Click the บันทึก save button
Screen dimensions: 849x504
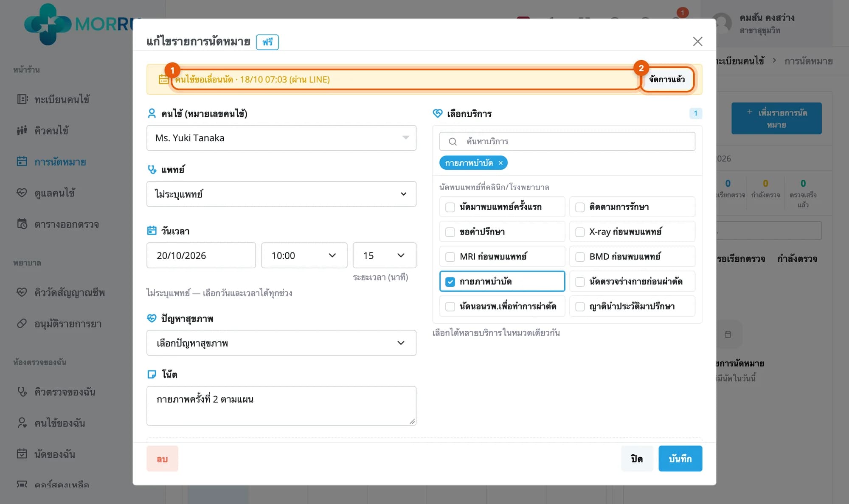tap(680, 459)
